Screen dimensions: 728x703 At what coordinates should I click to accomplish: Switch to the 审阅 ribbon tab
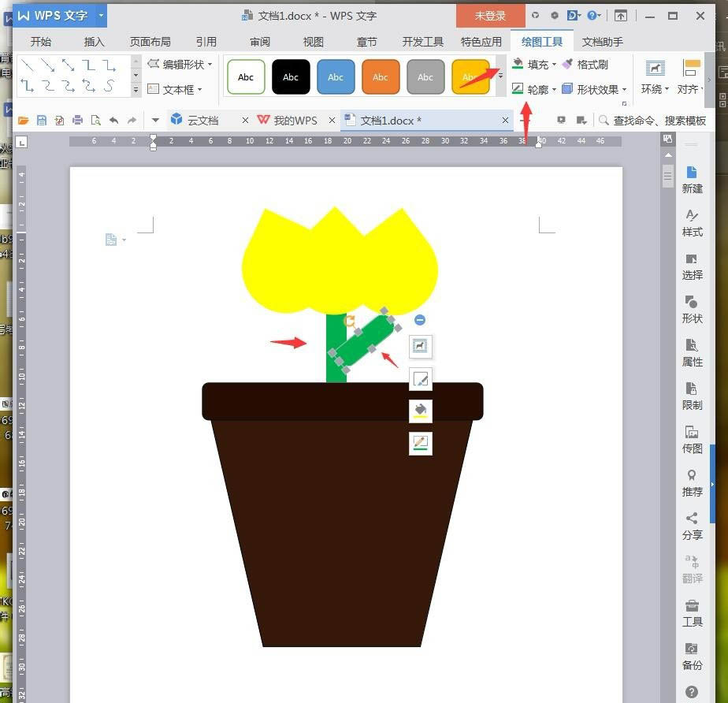click(x=260, y=42)
